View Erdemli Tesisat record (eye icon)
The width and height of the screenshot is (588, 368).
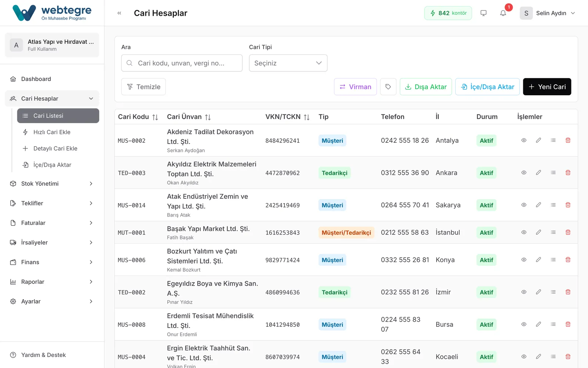[x=524, y=325]
